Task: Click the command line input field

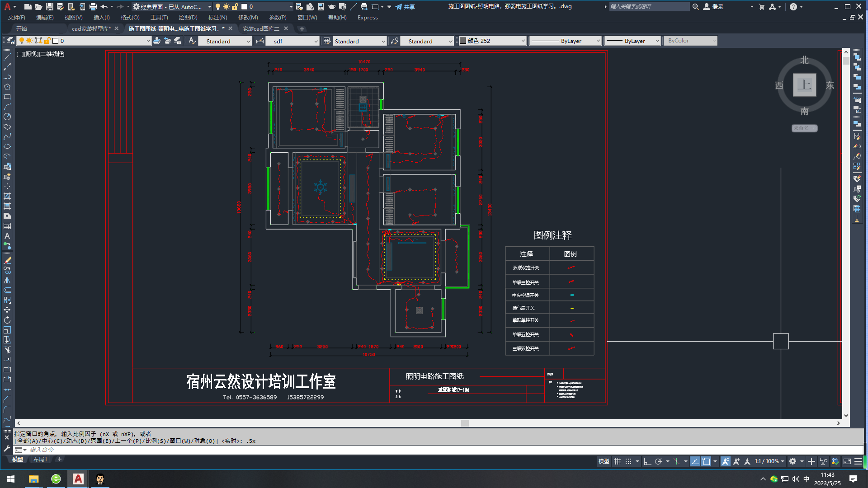Action: coord(271,450)
